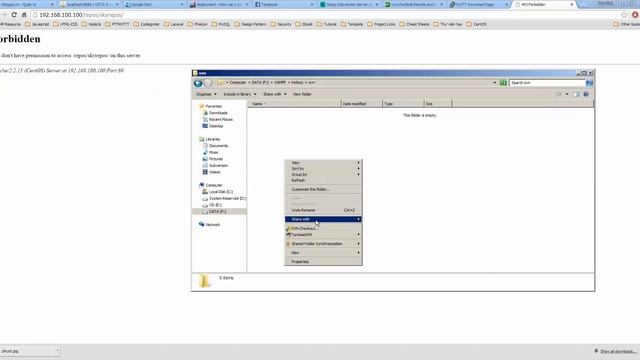Select Local Disk (C:) in the navigation pane
The height and width of the screenshot is (360, 640).
click(218, 192)
